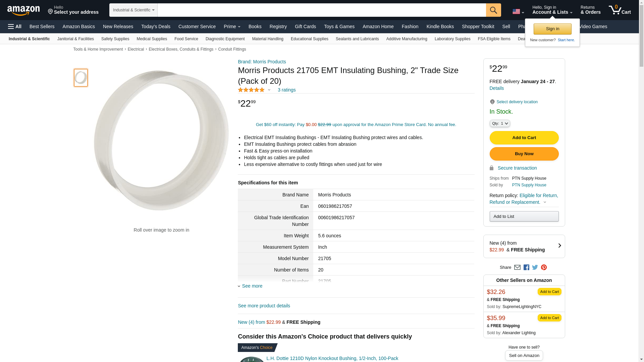Go to Safety Supplies category tab
The image size is (644, 362).
[115, 39]
